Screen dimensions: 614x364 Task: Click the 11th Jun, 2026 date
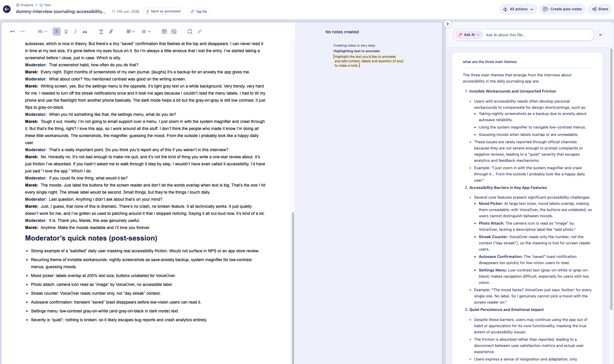(126, 11)
